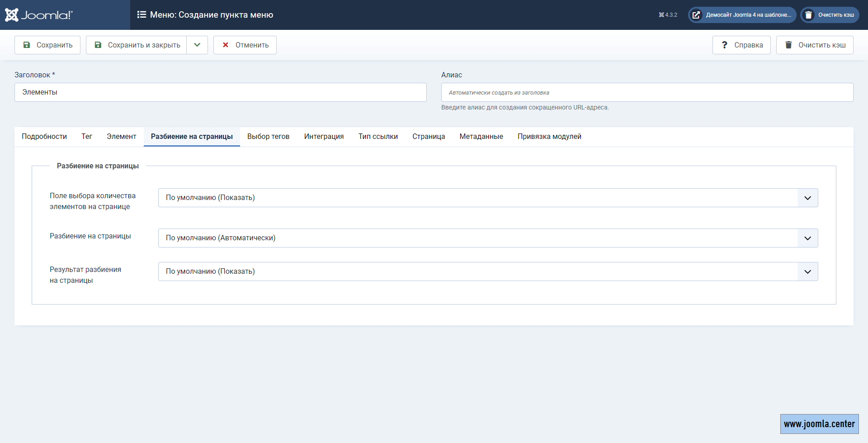
Task: Open the 'Привязка модулей' tab
Action: [x=549, y=137]
